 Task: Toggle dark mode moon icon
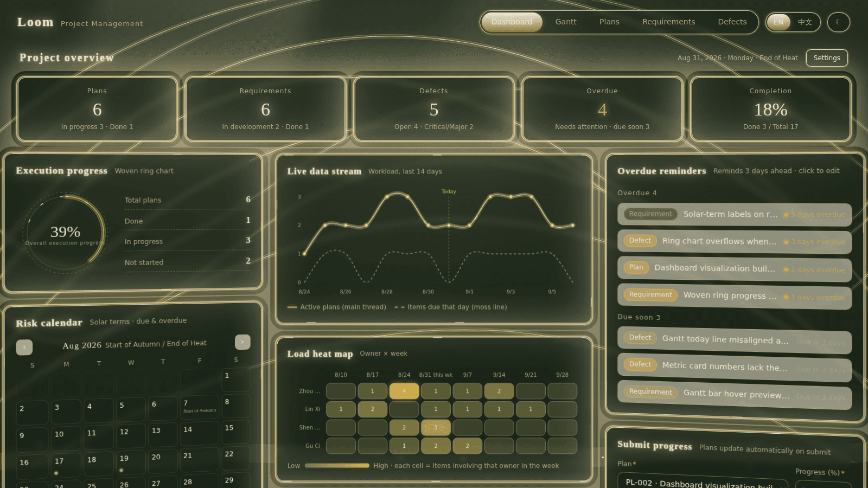pos(838,22)
